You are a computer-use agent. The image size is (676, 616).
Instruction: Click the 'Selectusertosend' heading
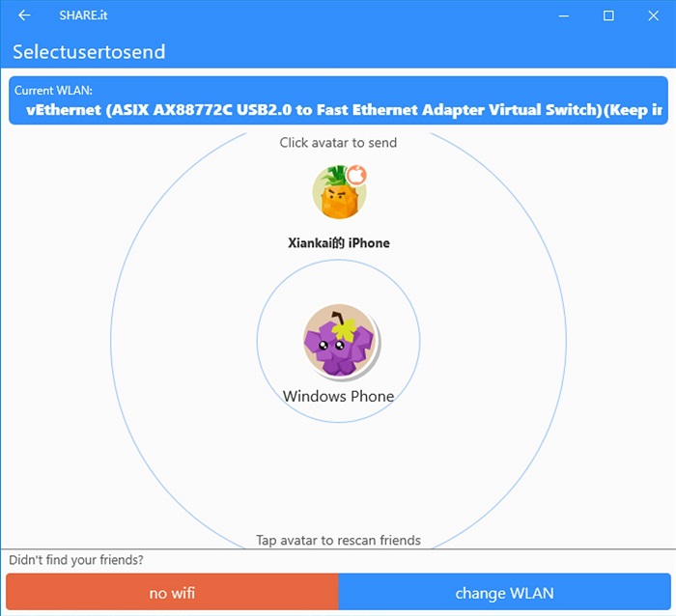tap(89, 52)
